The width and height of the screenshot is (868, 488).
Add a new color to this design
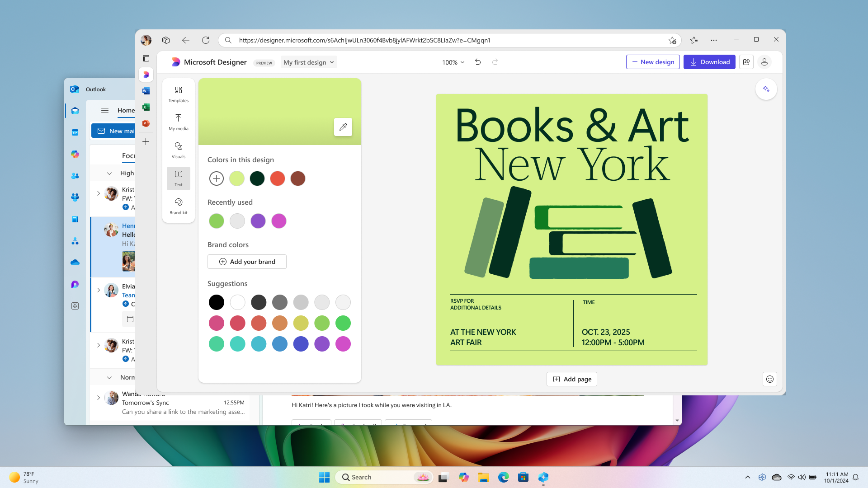217,178
